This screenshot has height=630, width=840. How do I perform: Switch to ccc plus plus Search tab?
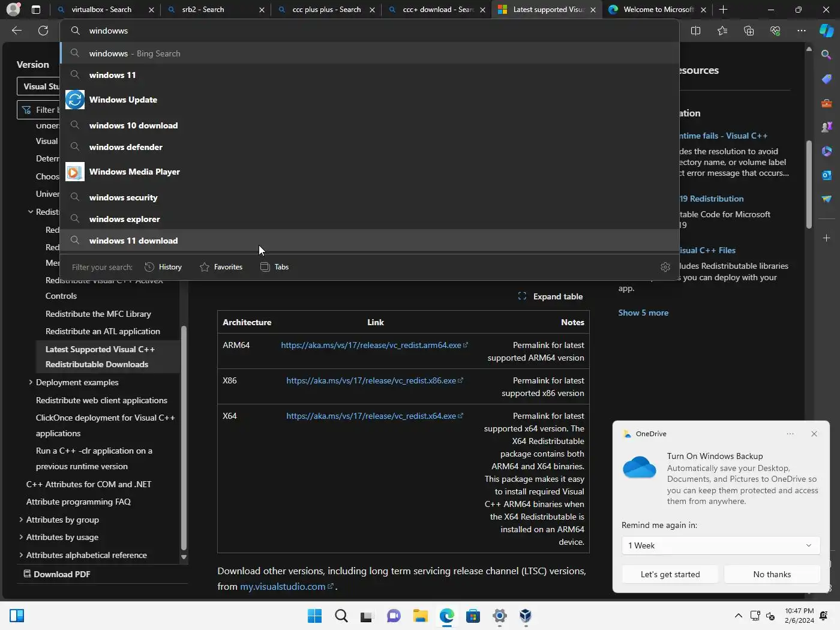click(326, 10)
